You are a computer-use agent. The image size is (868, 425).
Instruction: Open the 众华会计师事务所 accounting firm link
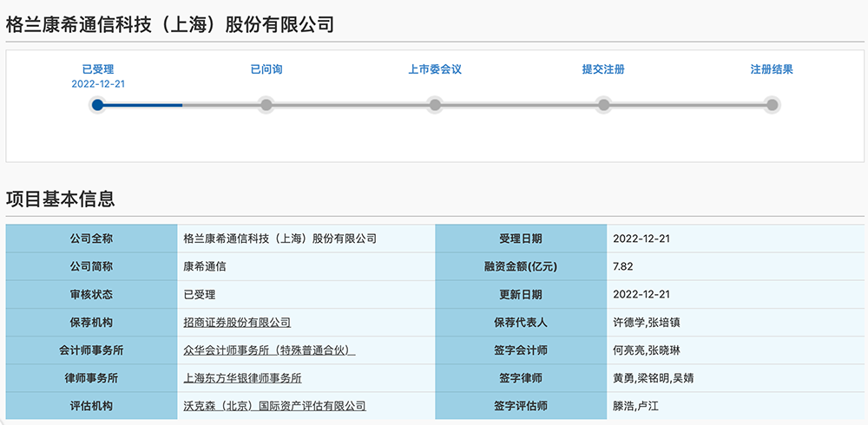tap(269, 350)
